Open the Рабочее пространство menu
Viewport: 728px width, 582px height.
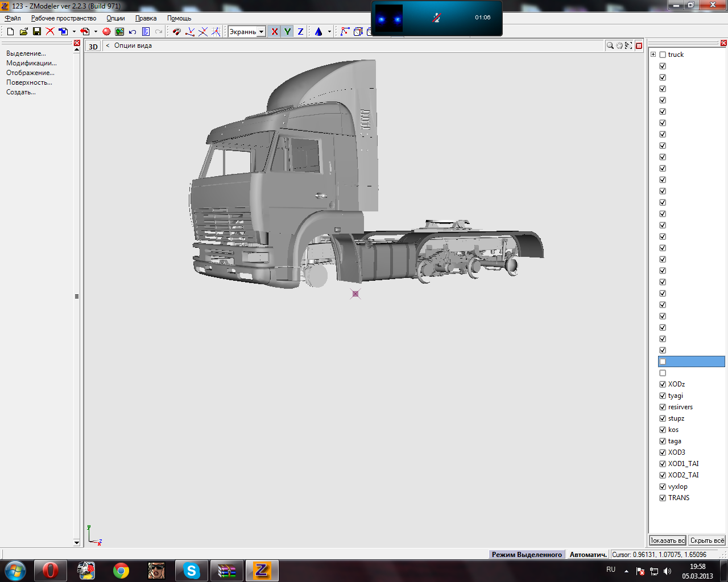click(x=64, y=18)
